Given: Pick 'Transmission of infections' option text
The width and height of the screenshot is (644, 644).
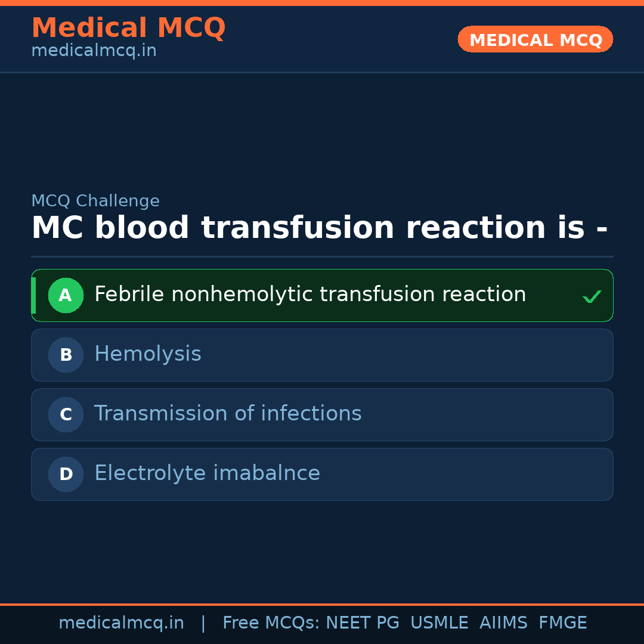Looking at the screenshot, I should pyautogui.click(x=228, y=414).
